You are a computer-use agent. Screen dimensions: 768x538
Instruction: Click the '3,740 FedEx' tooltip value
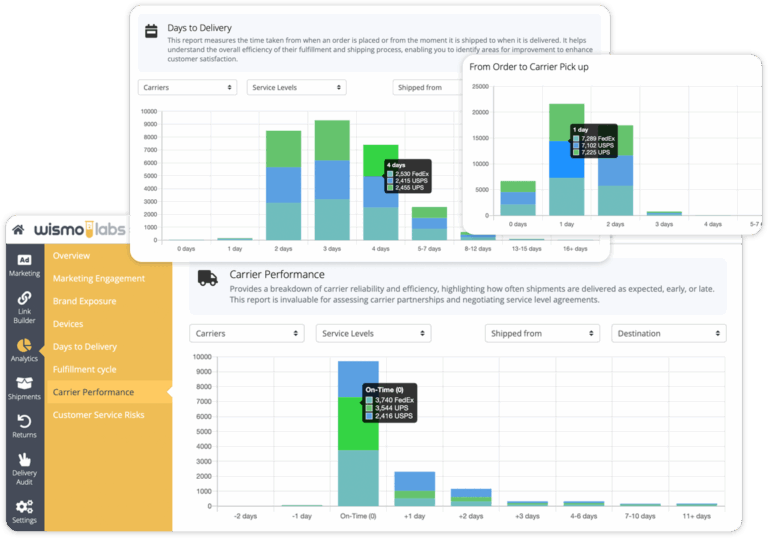point(394,400)
